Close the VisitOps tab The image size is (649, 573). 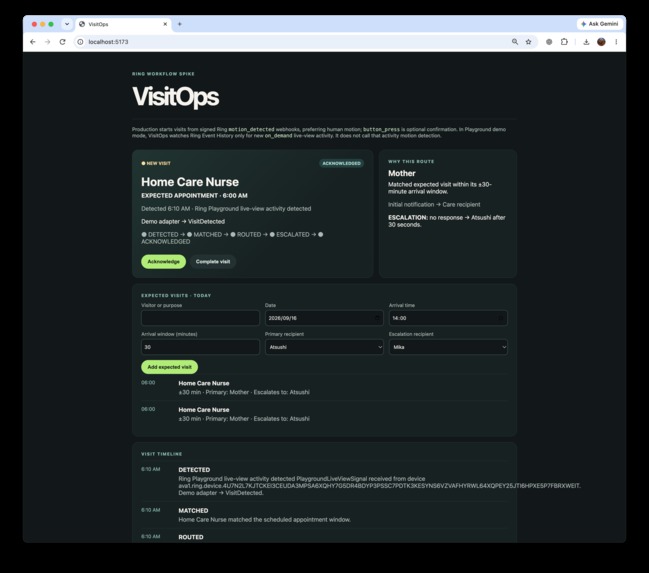(165, 24)
